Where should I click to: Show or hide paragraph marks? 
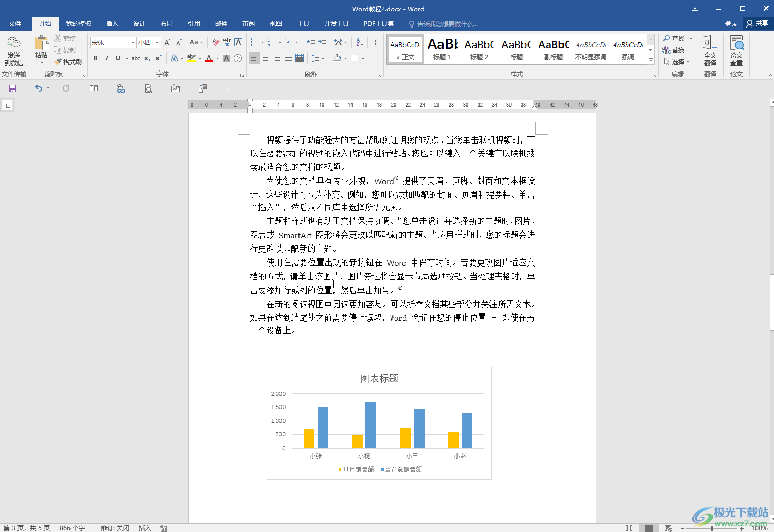pyautogui.click(x=376, y=42)
